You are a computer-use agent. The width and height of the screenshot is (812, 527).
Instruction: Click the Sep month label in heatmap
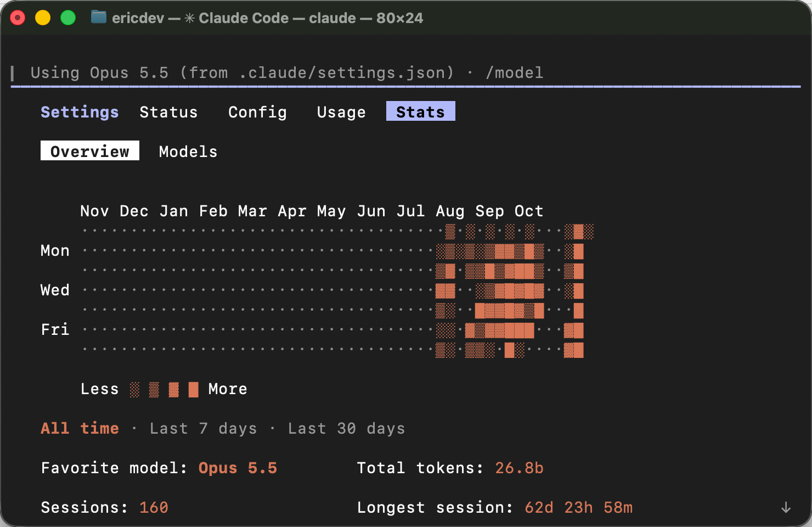pyautogui.click(x=489, y=211)
